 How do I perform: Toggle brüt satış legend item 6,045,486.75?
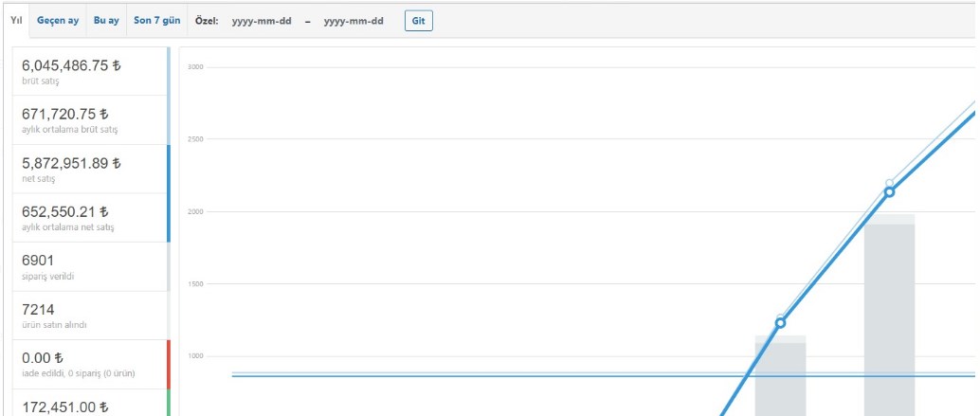pyautogui.click(x=91, y=71)
